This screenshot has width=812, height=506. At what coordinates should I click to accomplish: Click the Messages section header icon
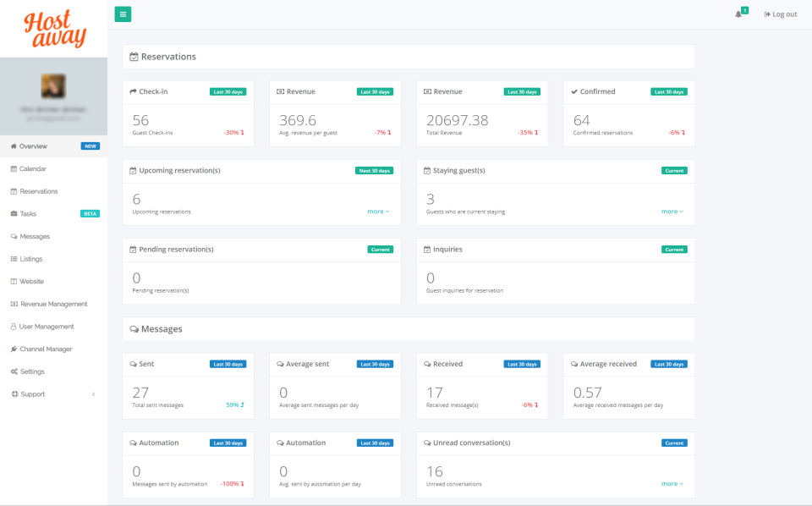point(134,329)
